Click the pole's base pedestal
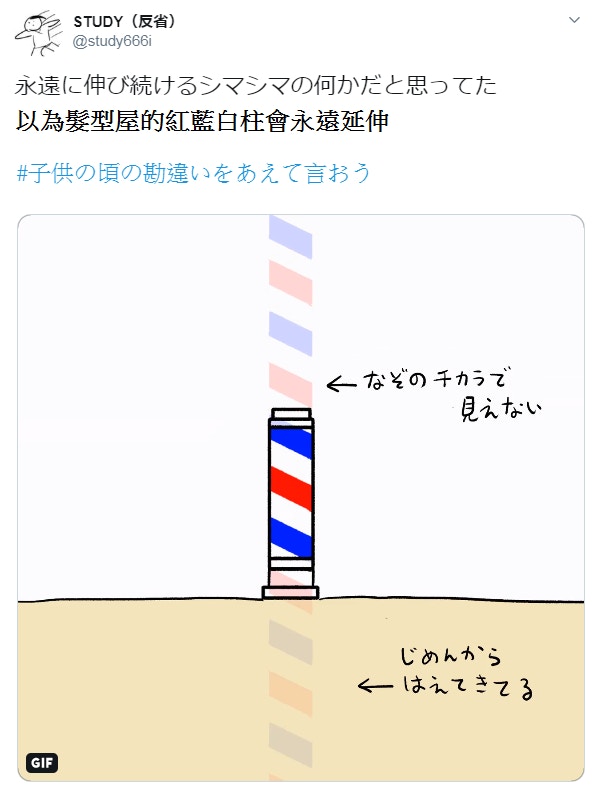The image size is (594, 799). (290, 592)
